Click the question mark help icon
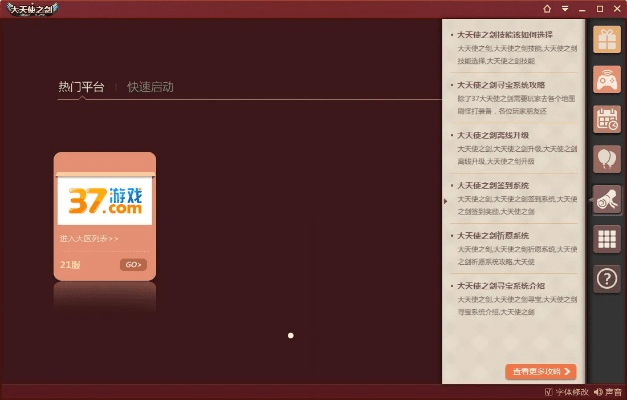The height and width of the screenshot is (400, 627). coord(607,279)
